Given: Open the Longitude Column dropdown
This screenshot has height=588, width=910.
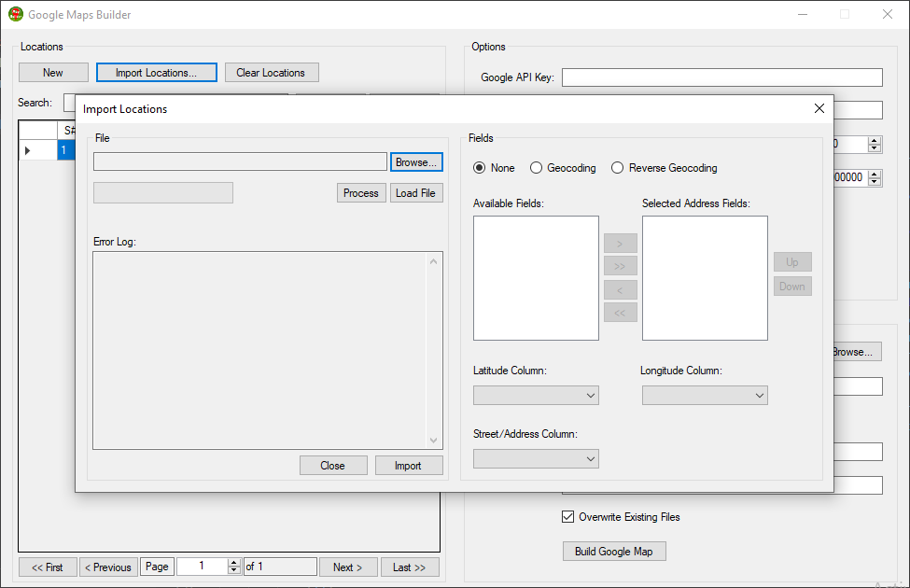Looking at the screenshot, I should (760, 395).
